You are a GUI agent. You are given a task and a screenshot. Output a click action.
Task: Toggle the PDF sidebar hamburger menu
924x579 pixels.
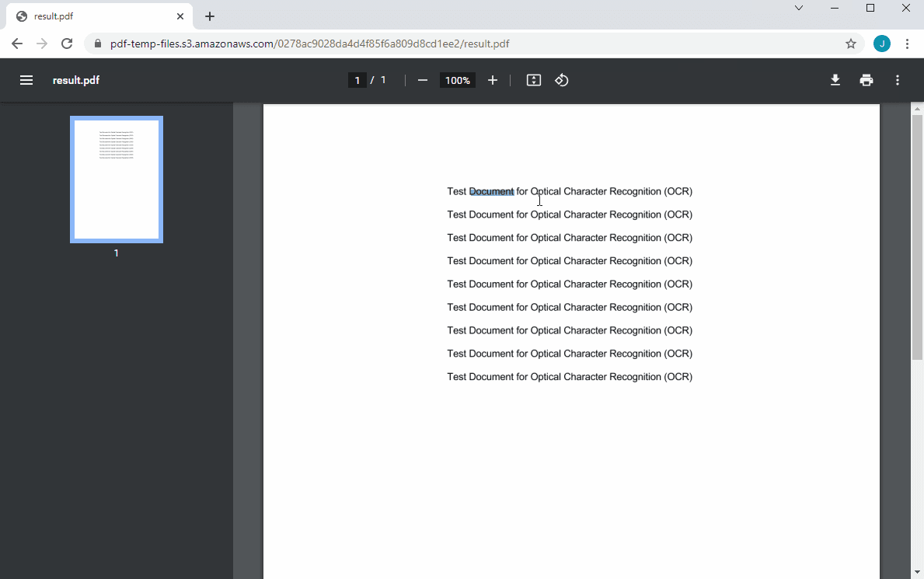pyautogui.click(x=26, y=80)
